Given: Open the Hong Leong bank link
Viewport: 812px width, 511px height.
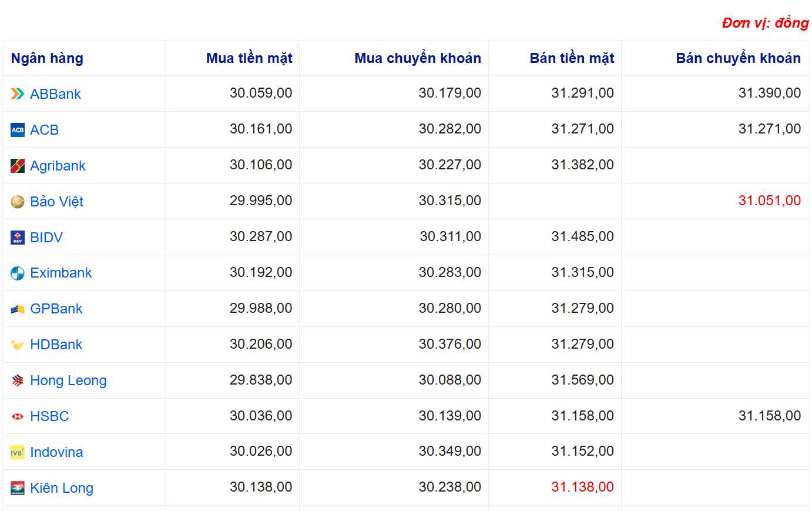Looking at the screenshot, I should [68, 380].
